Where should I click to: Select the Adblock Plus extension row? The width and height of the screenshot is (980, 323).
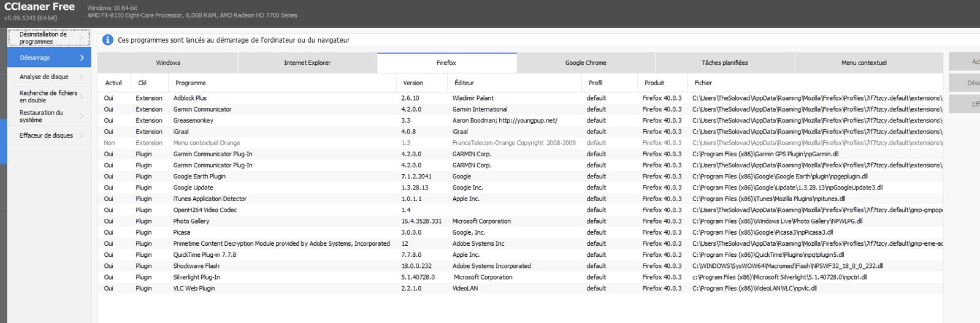190,98
